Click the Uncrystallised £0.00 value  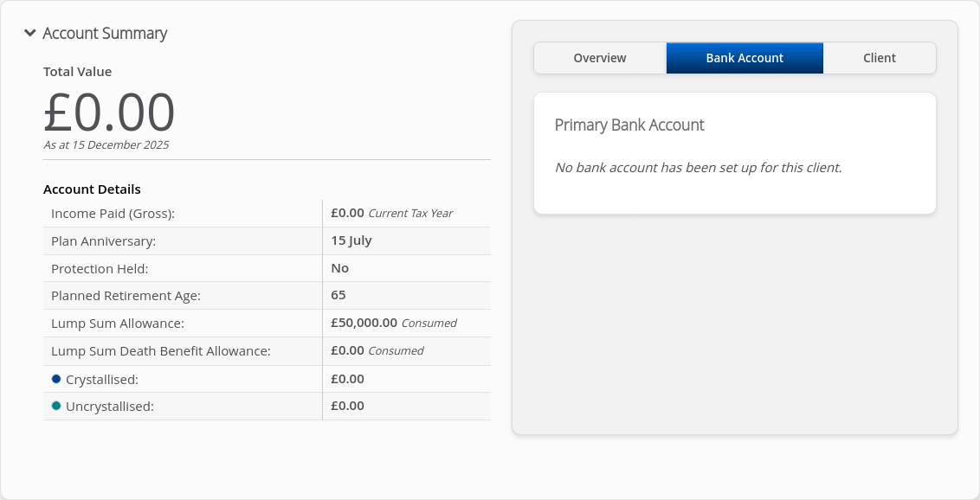click(x=347, y=406)
